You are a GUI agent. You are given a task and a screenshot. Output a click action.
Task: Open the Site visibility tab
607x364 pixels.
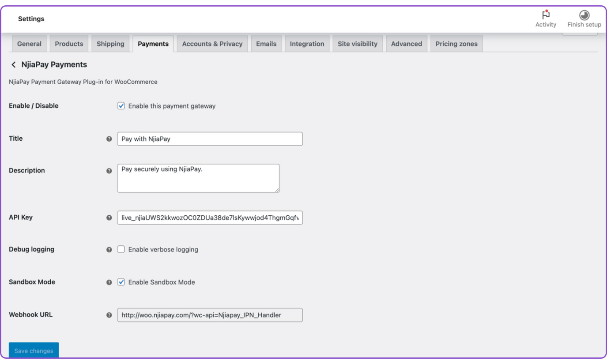(358, 44)
